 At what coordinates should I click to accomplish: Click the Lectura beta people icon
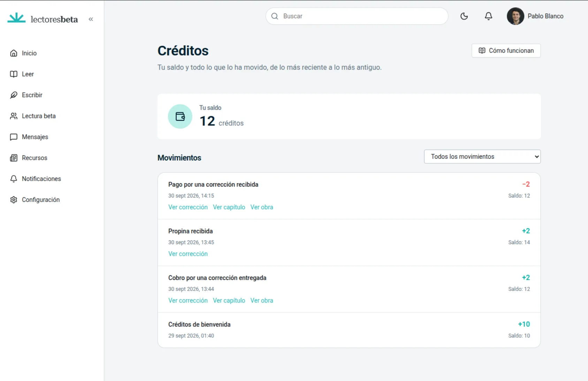click(14, 116)
